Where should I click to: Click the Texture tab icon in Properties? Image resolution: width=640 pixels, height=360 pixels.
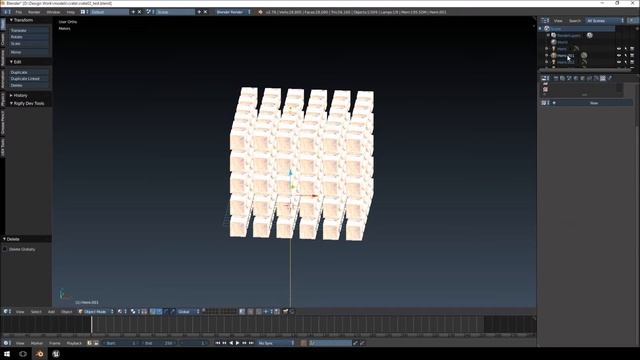tap(603, 78)
